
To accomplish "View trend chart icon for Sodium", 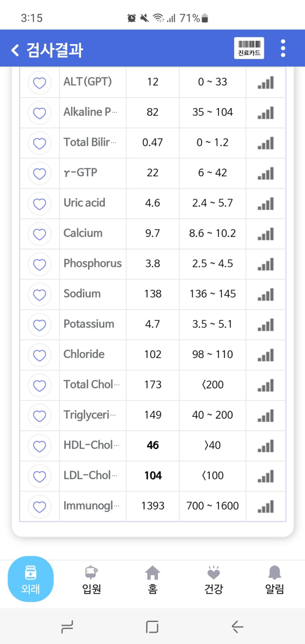I will click(x=265, y=294).
